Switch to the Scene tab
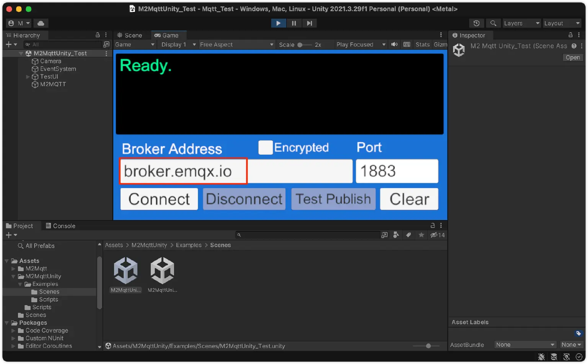Image resolution: width=588 pixels, height=364 pixels. click(130, 35)
